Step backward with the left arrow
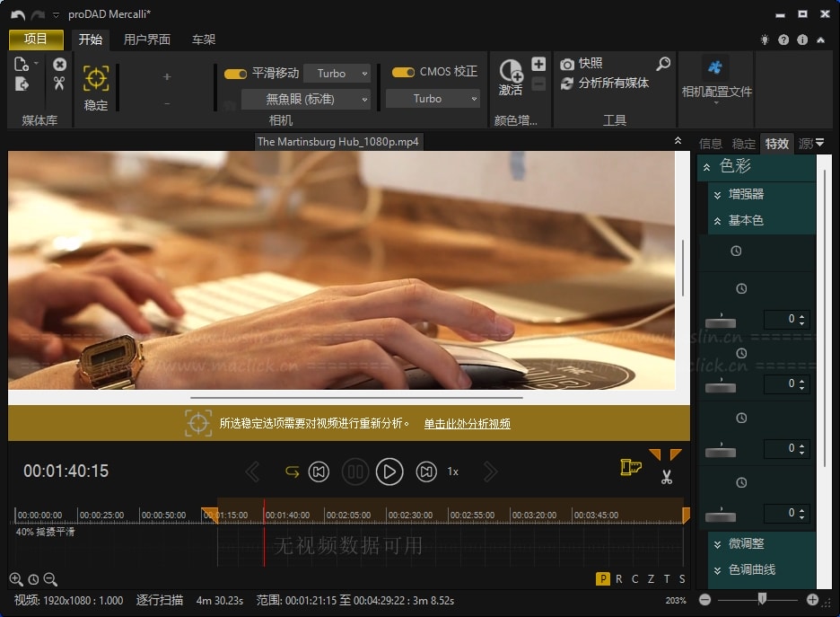 click(253, 472)
